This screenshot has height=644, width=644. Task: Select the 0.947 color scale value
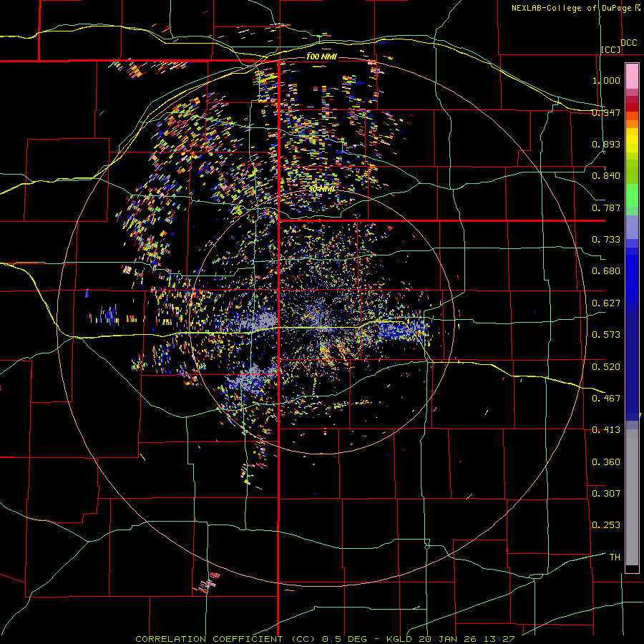coord(606,112)
